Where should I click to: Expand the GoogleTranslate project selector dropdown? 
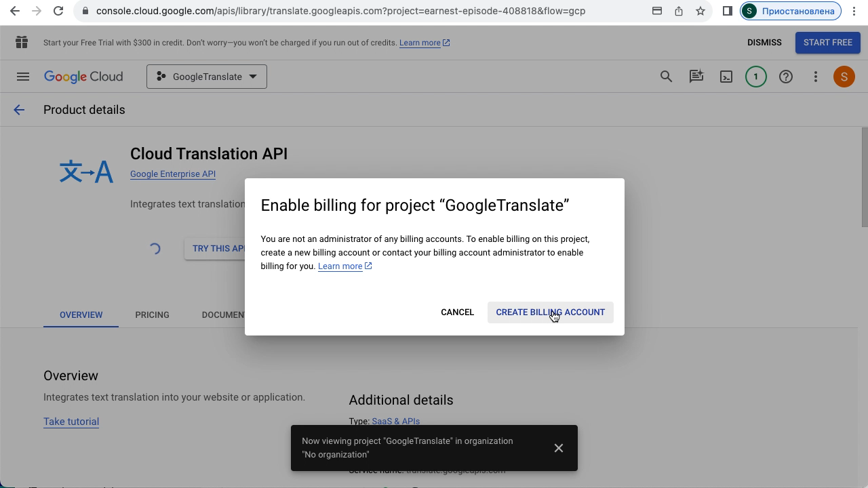pos(207,77)
